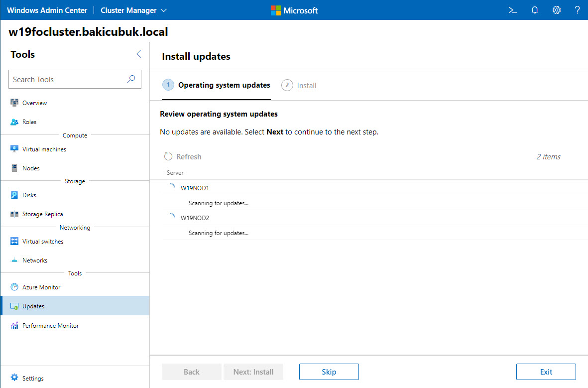
Task: Open the PowerShell console icon
Action: pos(513,10)
